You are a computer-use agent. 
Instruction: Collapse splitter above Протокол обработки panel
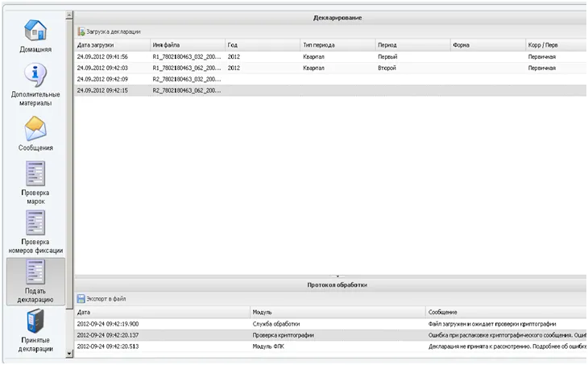pos(337,276)
